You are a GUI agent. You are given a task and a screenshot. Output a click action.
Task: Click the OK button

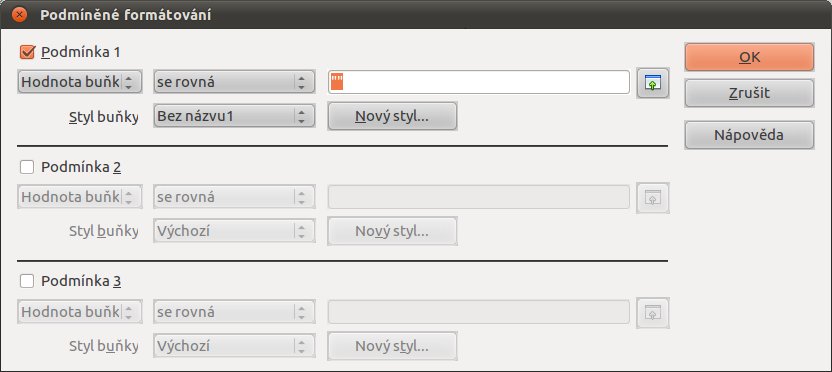pos(749,57)
